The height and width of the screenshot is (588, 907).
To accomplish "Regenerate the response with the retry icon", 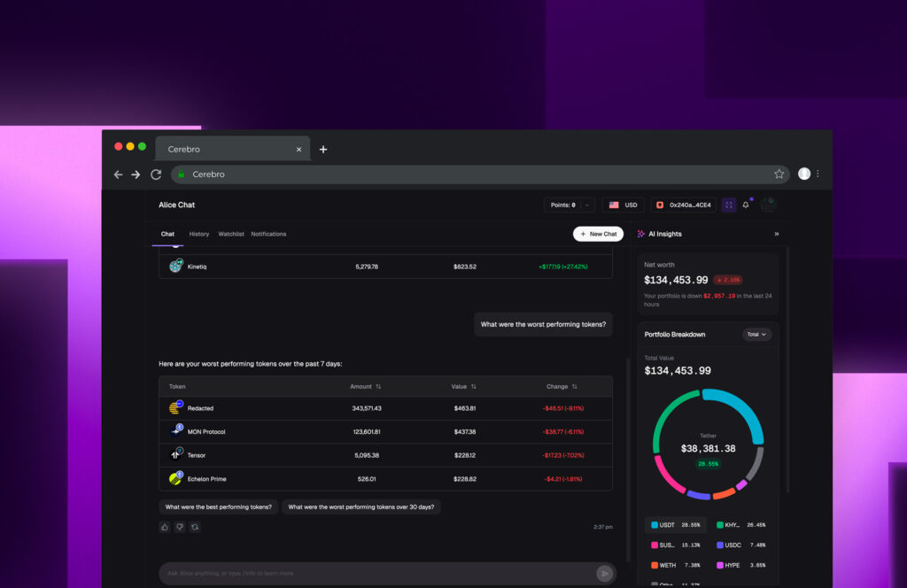I will pos(195,527).
